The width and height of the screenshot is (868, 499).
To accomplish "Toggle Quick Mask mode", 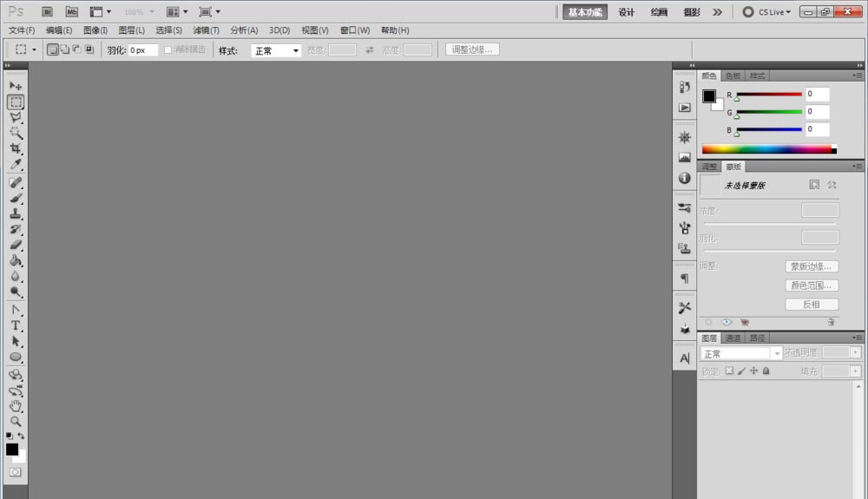I will click(x=16, y=472).
